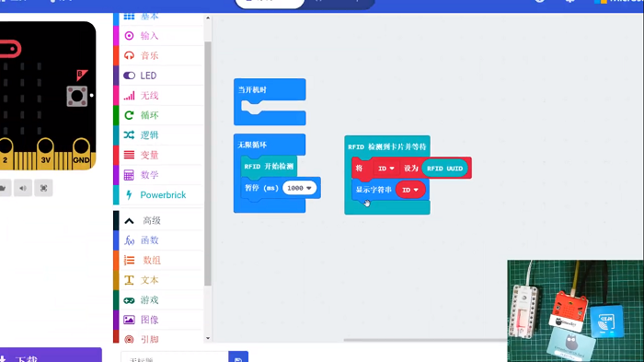Mute the simulator sound
644x362 pixels.
23,188
